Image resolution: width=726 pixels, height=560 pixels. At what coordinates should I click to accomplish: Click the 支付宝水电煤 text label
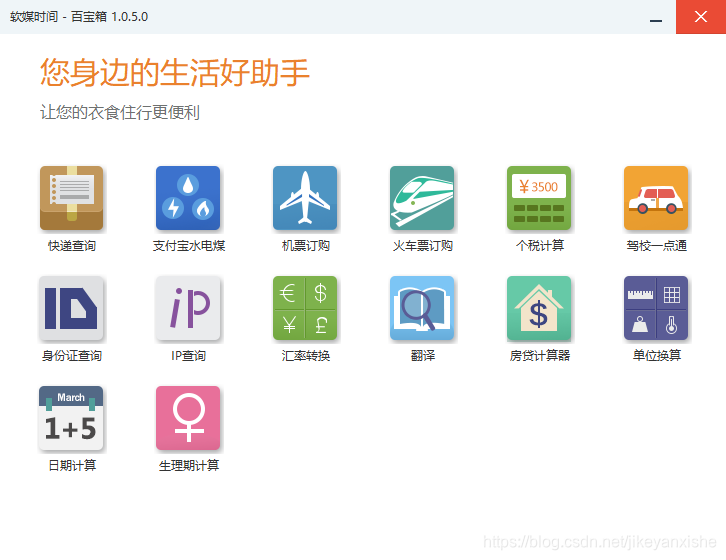(x=189, y=245)
